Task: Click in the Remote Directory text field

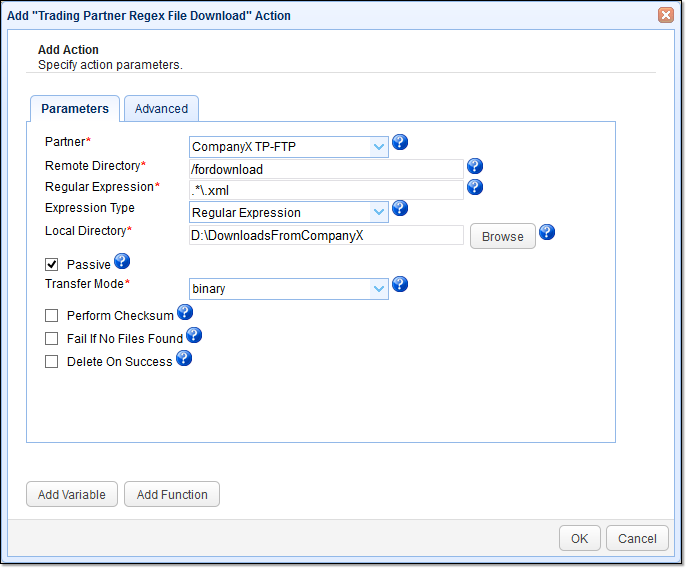Action: pyautogui.click(x=326, y=169)
